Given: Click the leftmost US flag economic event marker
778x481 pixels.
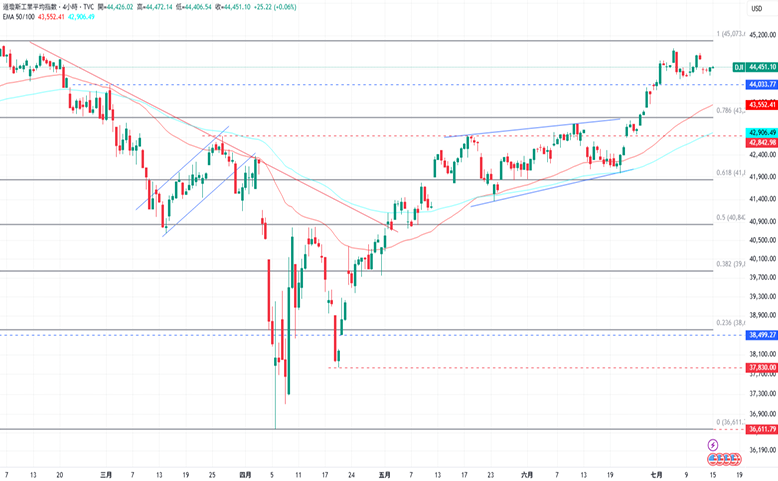Looking at the screenshot, I should click(713, 459).
